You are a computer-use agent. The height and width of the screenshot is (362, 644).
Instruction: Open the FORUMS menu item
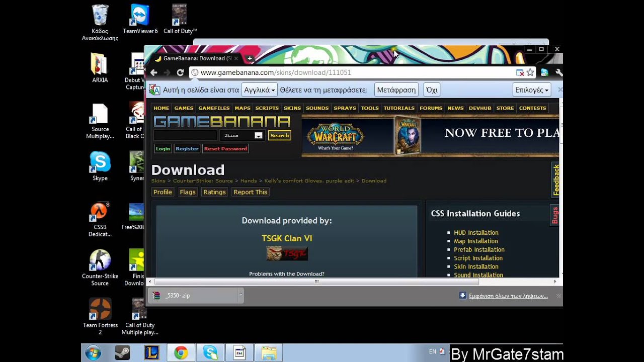[x=431, y=108]
